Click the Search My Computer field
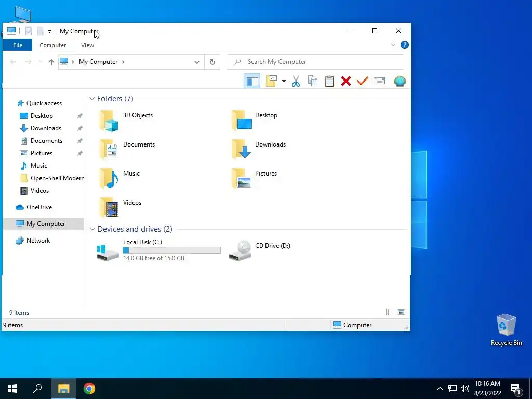 315,62
